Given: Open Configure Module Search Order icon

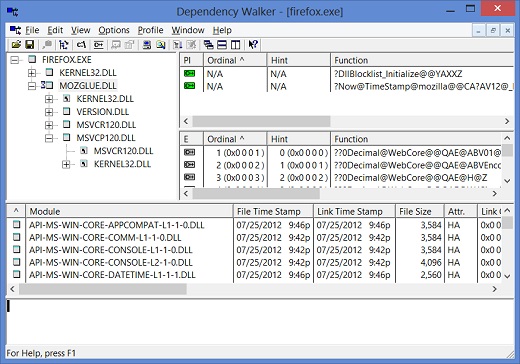Looking at the screenshot, I should pyautogui.click(x=161, y=44).
